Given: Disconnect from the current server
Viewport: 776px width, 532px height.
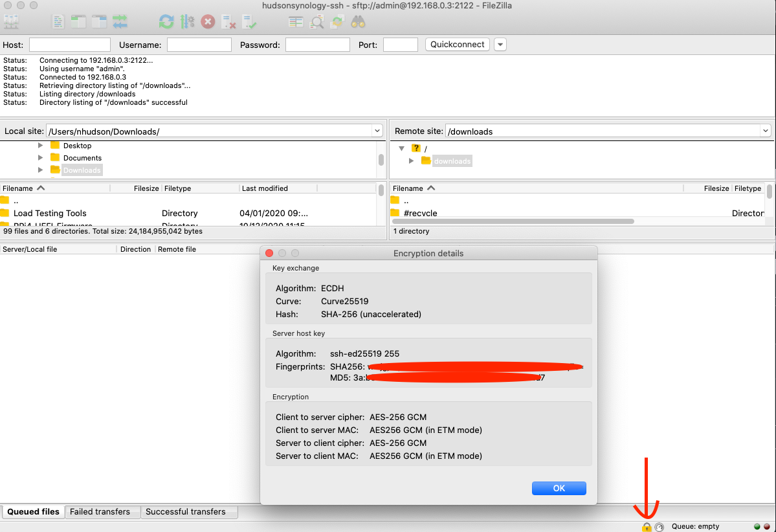Looking at the screenshot, I should [x=228, y=22].
